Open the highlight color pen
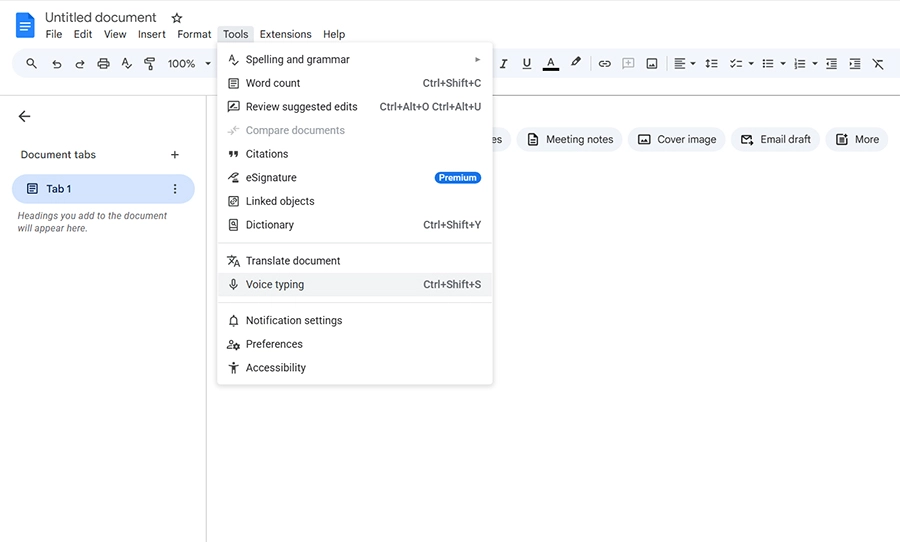The width and height of the screenshot is (900, 542). (576, 63)
